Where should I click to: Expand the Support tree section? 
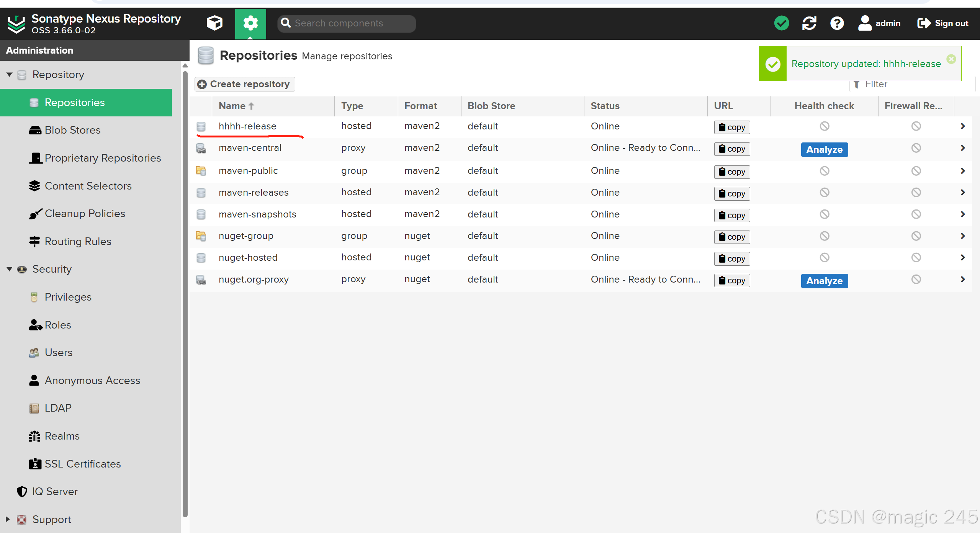[x=8, y=519]
